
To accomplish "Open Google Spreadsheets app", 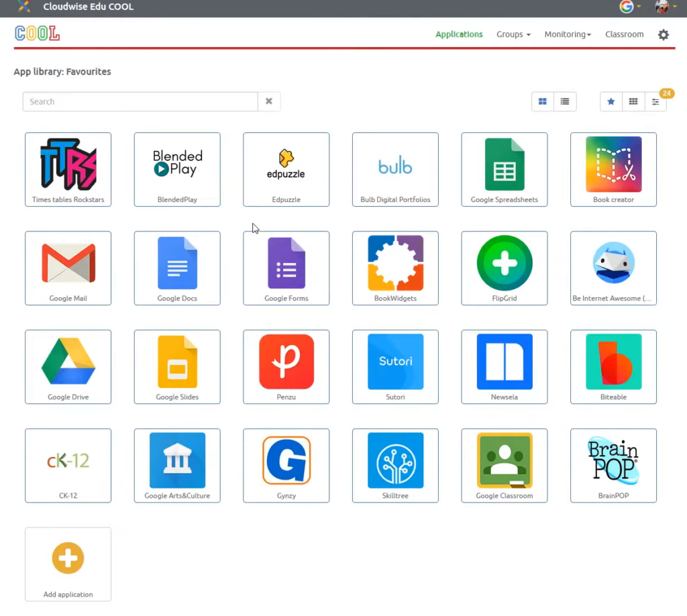I will click(x=504, y=169).
